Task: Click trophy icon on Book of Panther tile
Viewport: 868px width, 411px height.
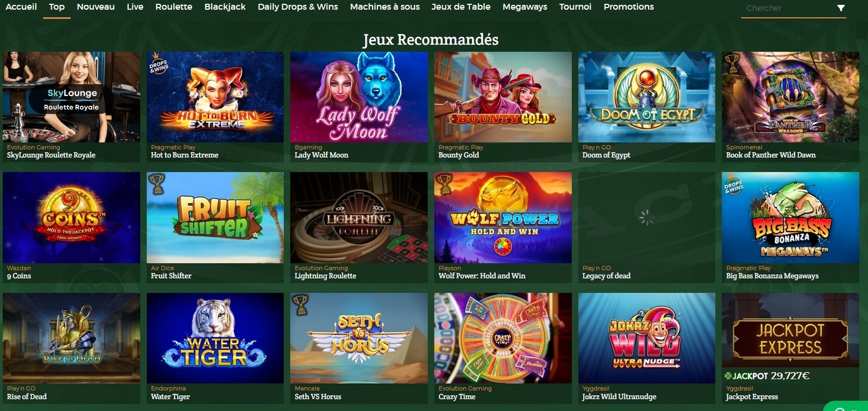Action: [x=732, y=63]
